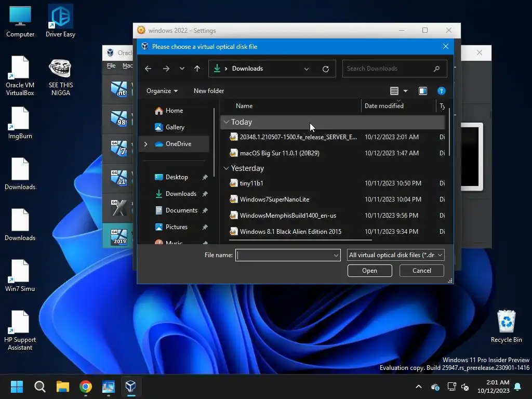
Task: Open file type filter dropdown
Action: point(395,255)
